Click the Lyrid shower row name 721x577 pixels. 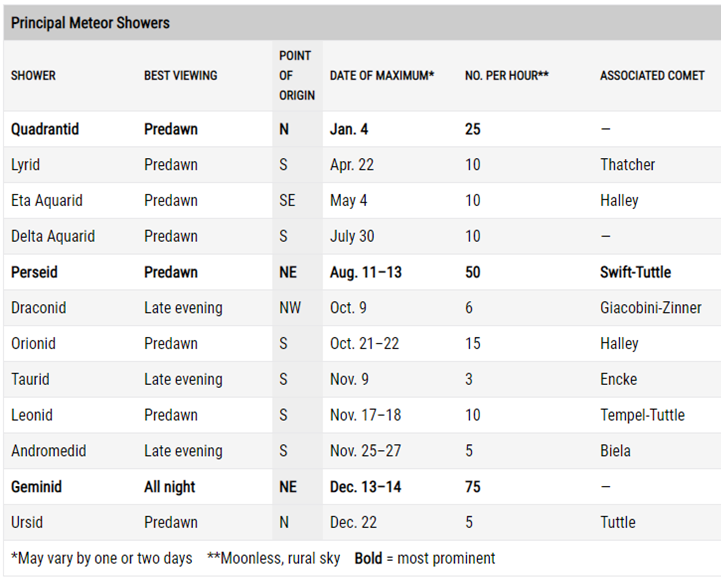[25, 165]
